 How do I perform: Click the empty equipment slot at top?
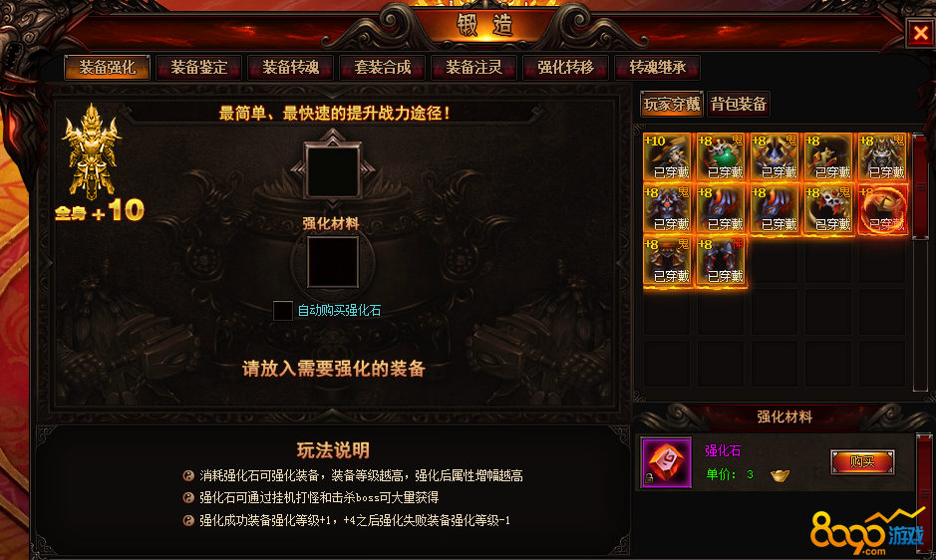333,170
